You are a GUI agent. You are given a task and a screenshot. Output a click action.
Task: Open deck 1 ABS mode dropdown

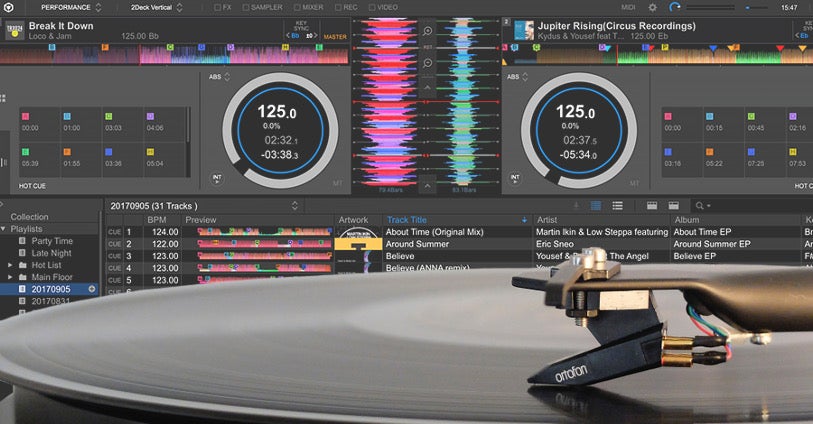pyautogui.click(x=219, y=77)
